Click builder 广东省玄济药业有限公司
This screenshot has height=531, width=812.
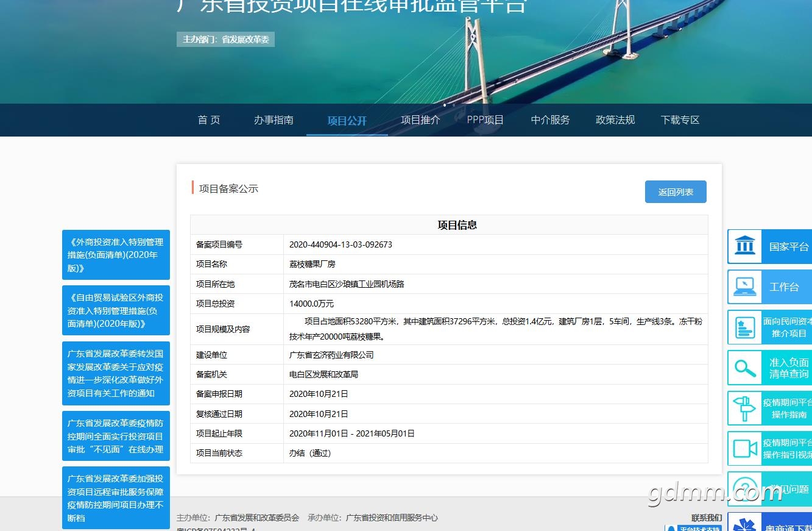[331, 355]
